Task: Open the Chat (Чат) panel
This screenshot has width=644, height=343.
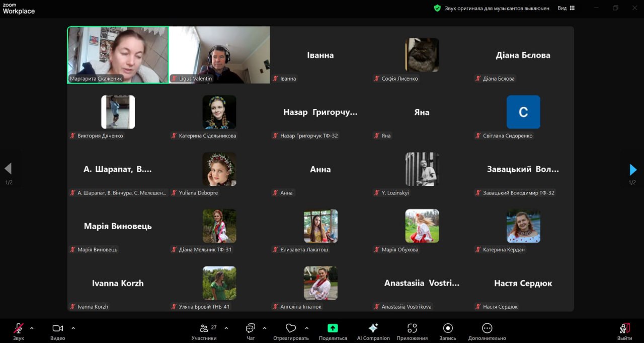Action: tap(251, 329)
